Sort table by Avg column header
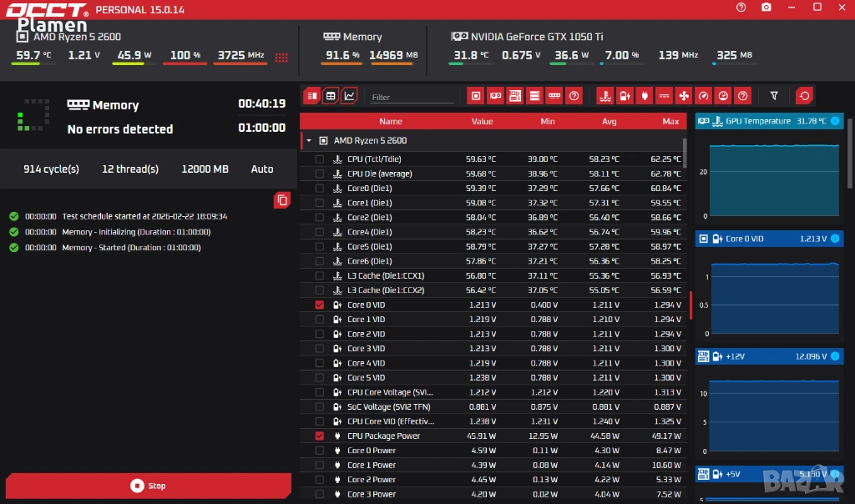 (610, 122)
